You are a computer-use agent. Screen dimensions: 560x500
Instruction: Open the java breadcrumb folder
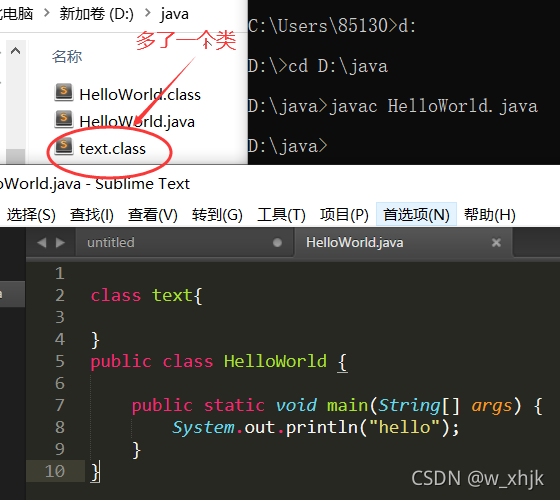click(x=174, y=14)
